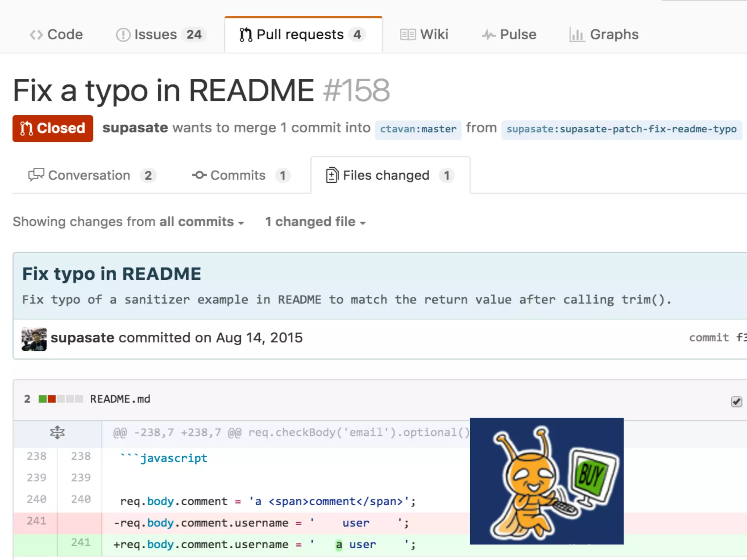Open the supasate-patch-fix-readme-typo branch link
Image resolution: width=747 pixels, height=560 pixels.
[x=621, y=129]
